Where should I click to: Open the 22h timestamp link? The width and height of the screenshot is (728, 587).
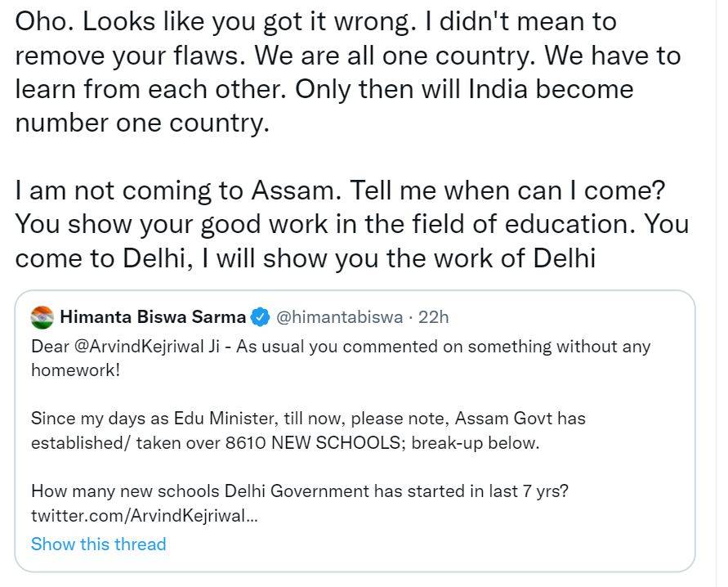[432, 316]
